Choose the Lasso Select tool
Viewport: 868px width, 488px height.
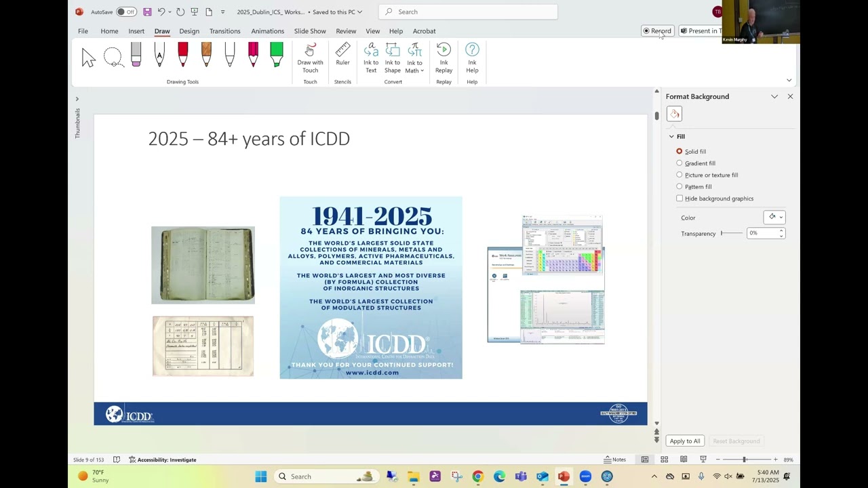coord(113,58)
